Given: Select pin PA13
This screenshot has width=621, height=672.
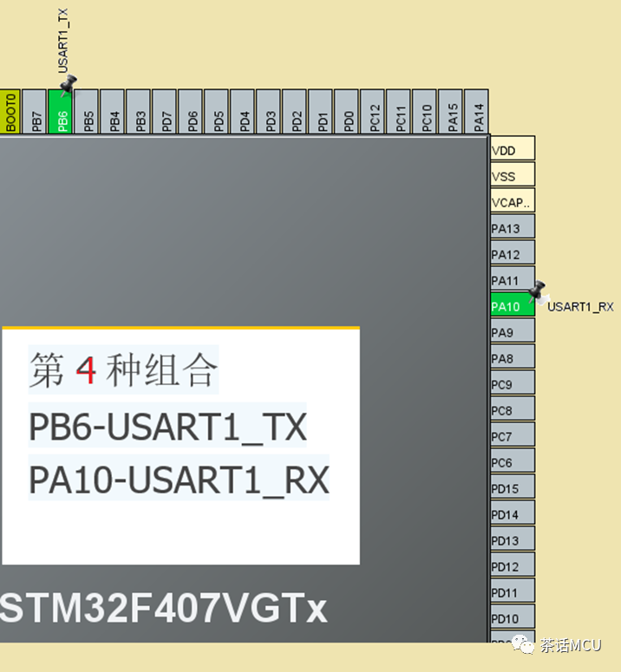Looking at the screenshot, I should [513, 226].
